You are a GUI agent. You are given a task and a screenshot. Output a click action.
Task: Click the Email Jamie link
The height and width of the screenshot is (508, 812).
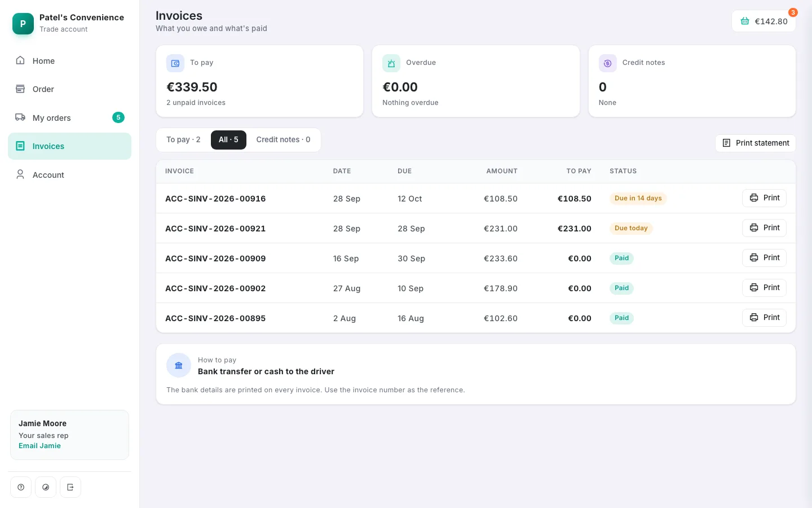[x=39, y=446]
